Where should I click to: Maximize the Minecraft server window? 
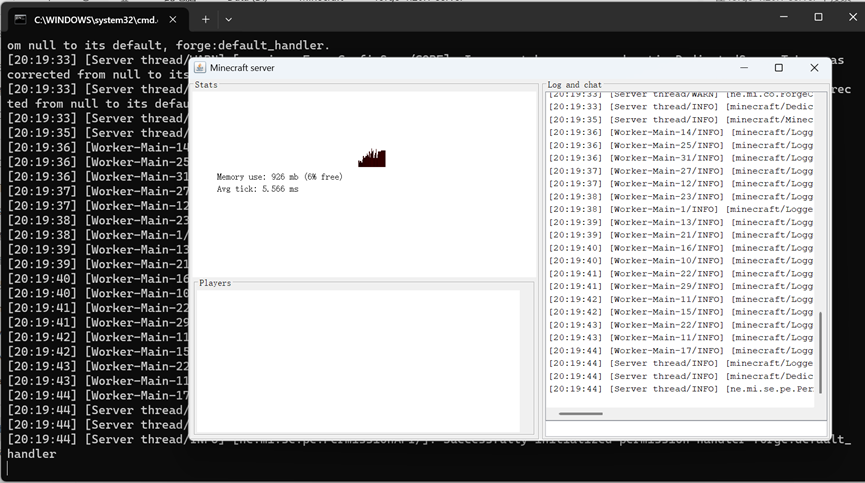(x=778, y=67)
